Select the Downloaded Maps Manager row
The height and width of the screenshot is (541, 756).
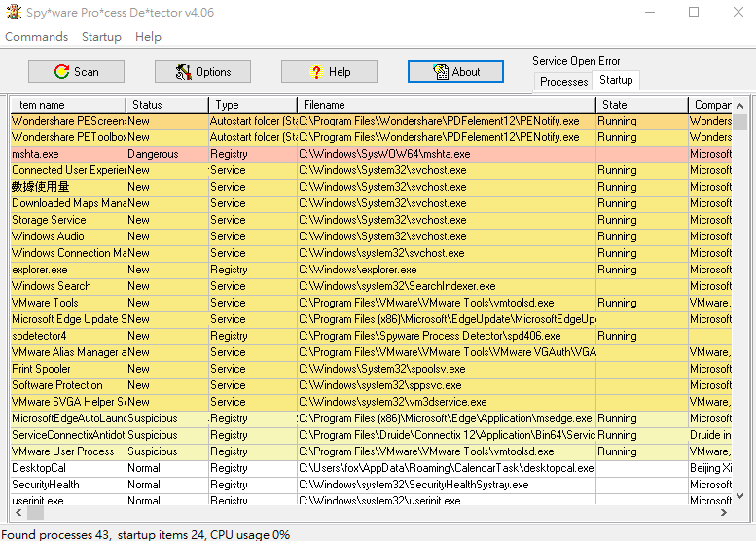pos(372,203)
